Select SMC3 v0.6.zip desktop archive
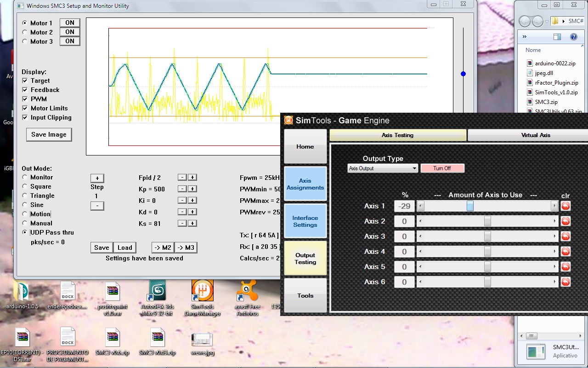Image resolution: width=588 pixels, height=368 pixels. 113,342
